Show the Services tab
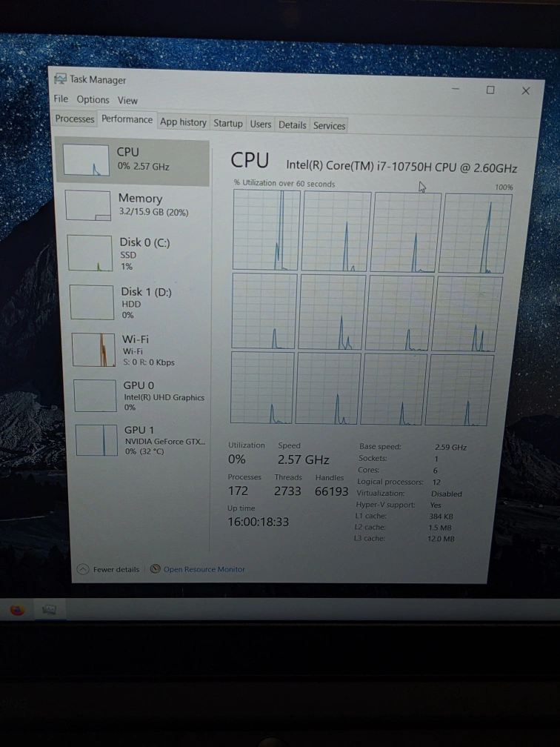The width and height of the screenshot is (560, 747). pyautogui.click(x=329, y=126)
